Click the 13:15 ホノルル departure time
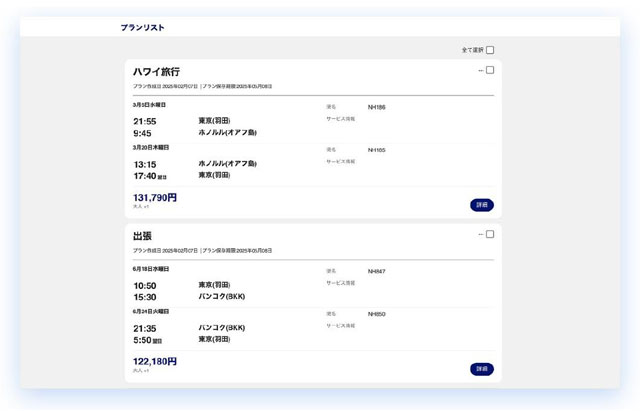 point(145,165)
